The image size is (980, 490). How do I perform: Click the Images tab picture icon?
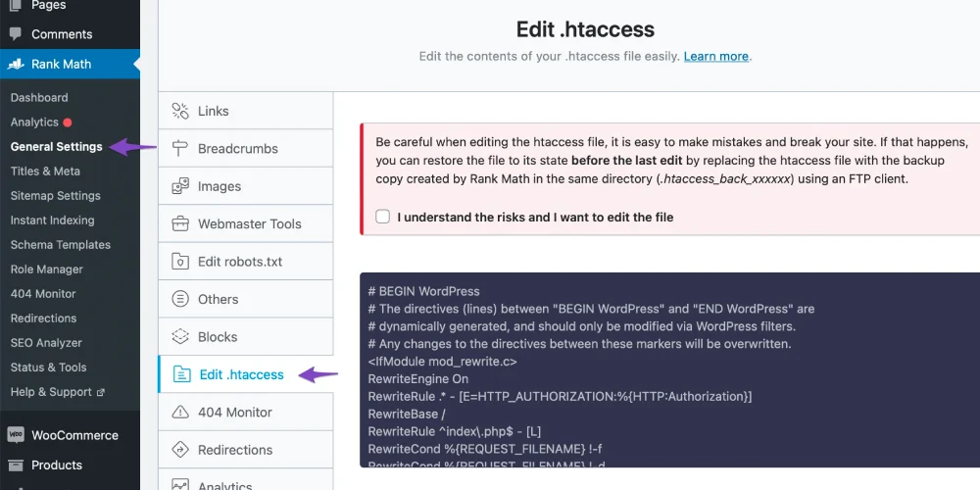(x=180, y=186)
